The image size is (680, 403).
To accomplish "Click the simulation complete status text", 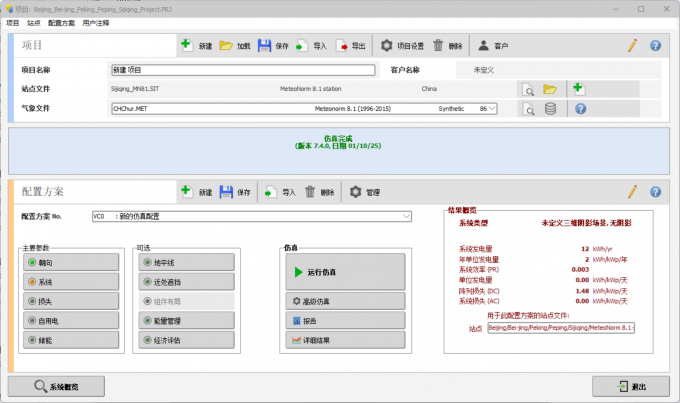I will tap(338, 142).
